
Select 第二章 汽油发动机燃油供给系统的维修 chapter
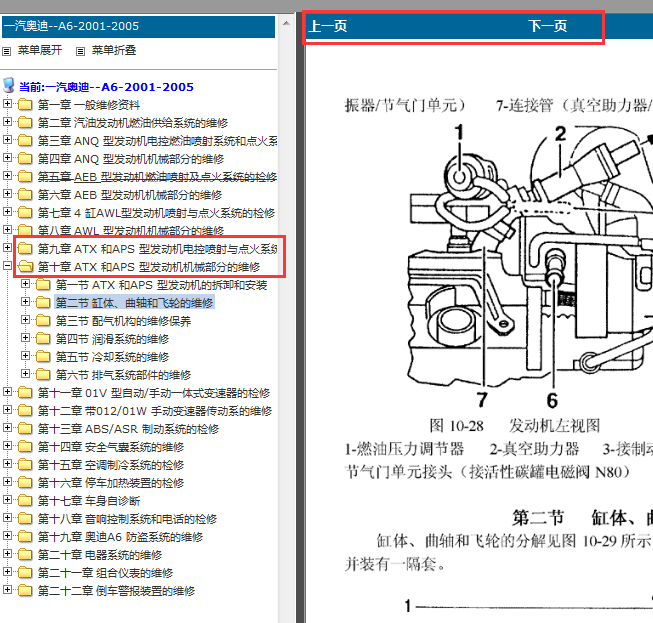133,123
